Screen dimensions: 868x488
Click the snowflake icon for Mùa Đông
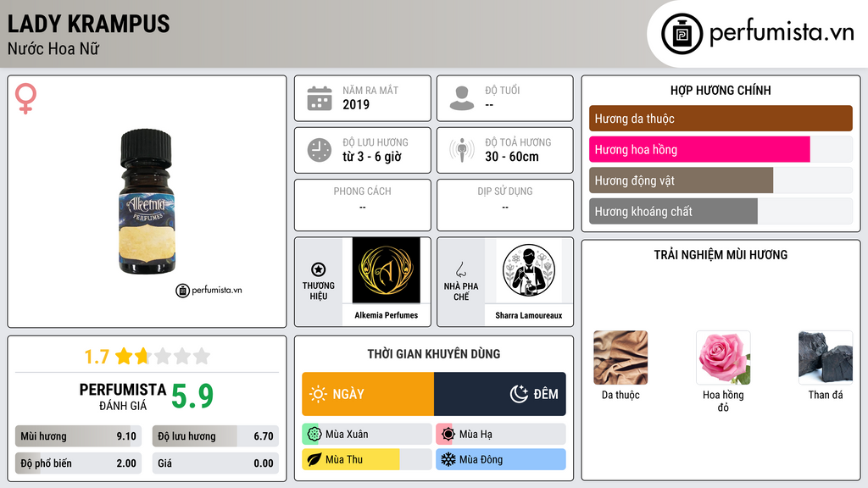(448, 459)
